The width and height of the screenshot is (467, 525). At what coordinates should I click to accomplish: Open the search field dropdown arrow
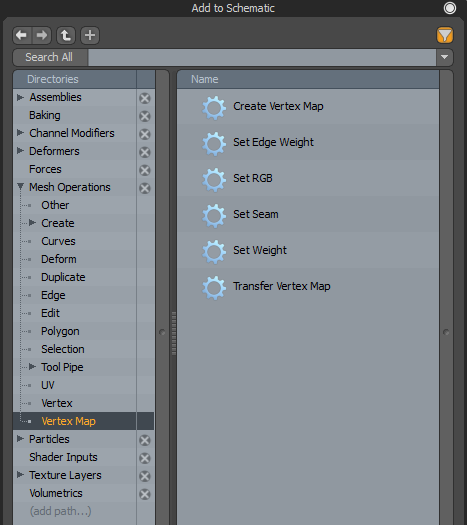(445, 57)
